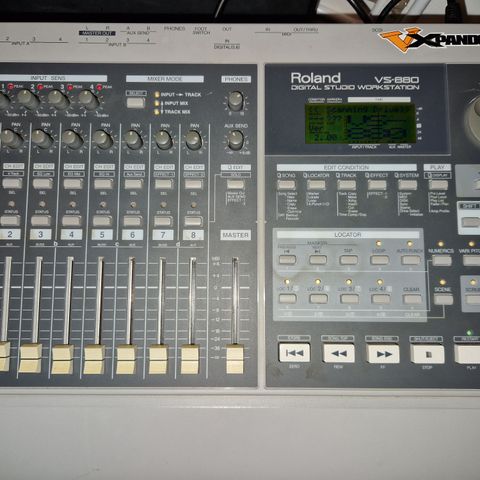Touch the Input Sens 4 knob

pos(89,100)
